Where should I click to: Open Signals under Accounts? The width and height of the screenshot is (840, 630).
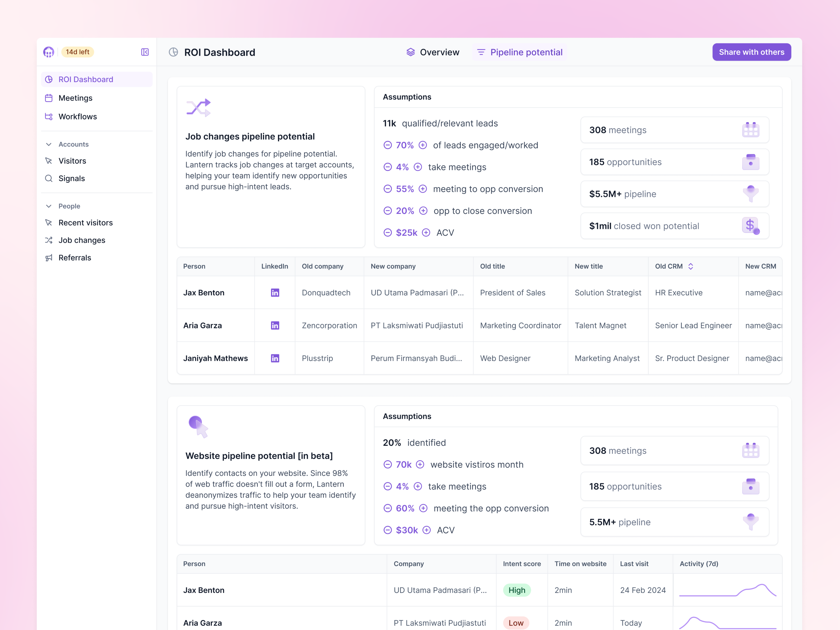(x=71, y=178)
